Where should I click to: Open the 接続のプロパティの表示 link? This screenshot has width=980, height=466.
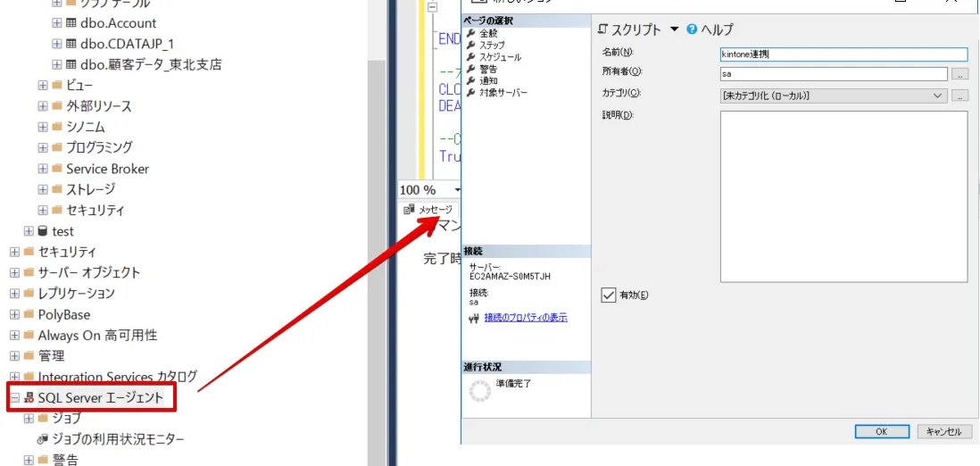526,317
